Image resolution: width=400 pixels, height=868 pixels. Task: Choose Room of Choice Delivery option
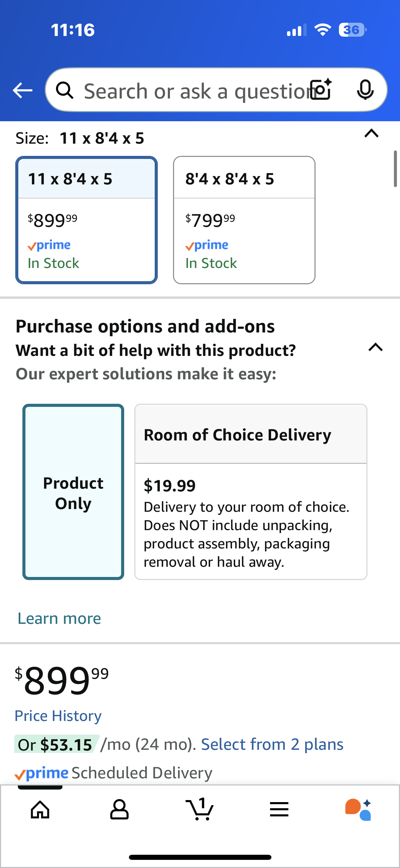(251, 492)
